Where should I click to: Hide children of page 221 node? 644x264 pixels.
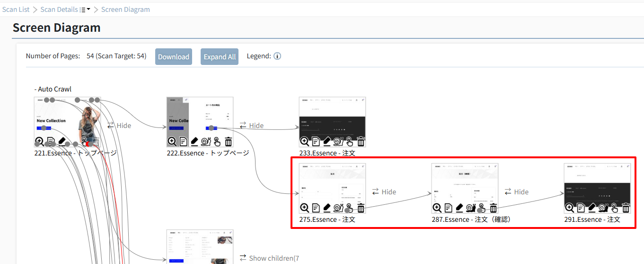point(119,126)
